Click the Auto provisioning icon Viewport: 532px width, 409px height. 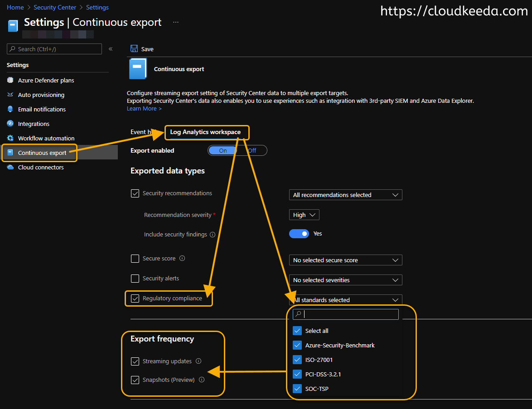[10, 95]
